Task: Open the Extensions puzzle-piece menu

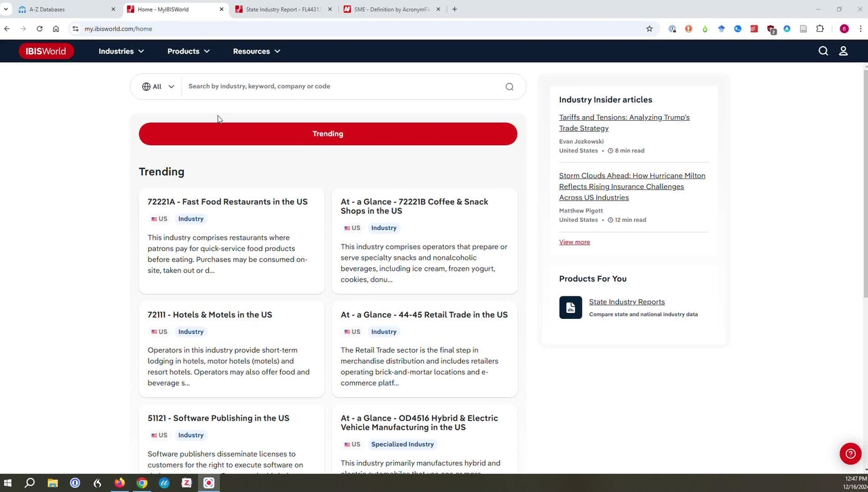Action: [x=820, y=29]
